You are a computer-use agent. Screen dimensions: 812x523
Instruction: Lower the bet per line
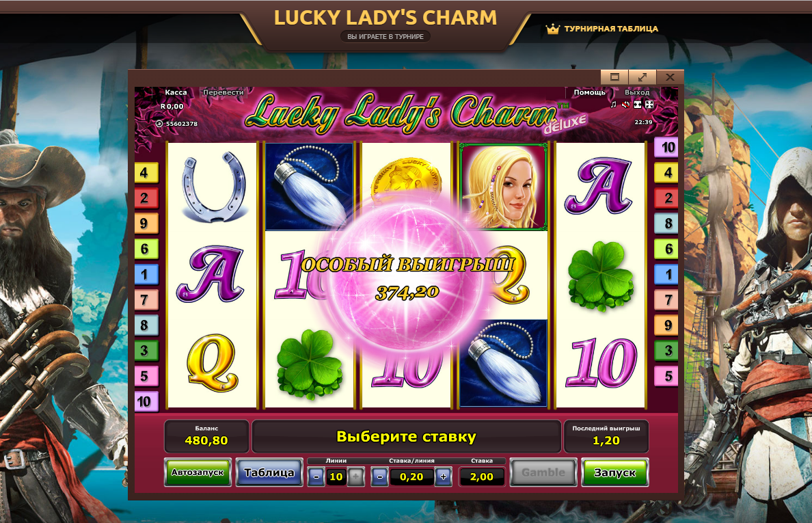379,477
